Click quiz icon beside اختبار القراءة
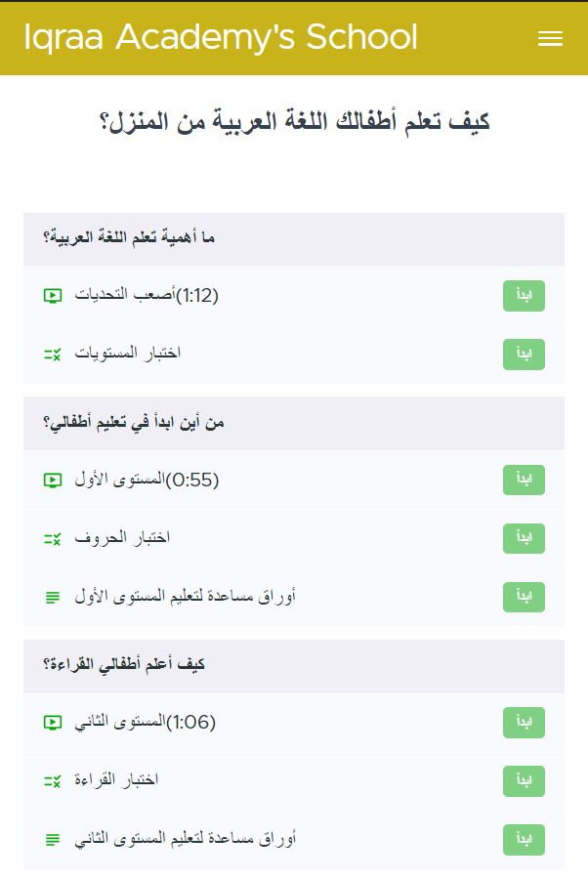Image resolution: width=588 pixels, height=878 pixels. [53, 781]
